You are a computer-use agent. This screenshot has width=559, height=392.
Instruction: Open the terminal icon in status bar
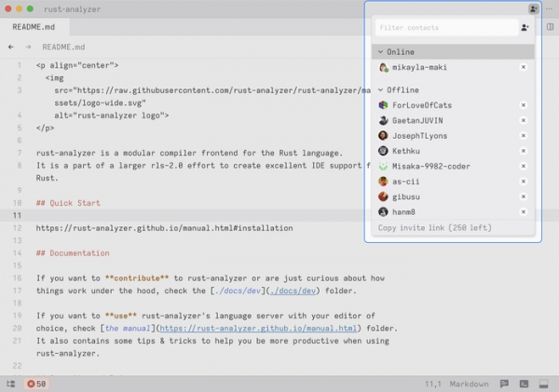[x=525, y=384]
